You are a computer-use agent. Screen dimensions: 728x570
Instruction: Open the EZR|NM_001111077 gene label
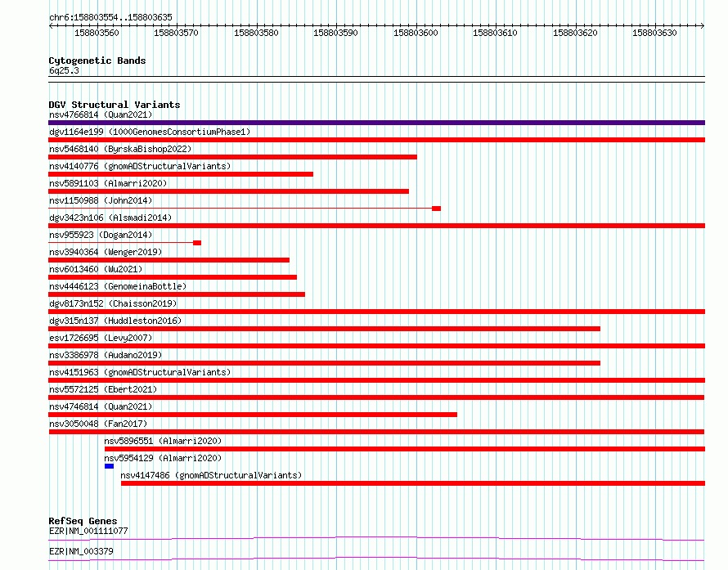point(88,531)
